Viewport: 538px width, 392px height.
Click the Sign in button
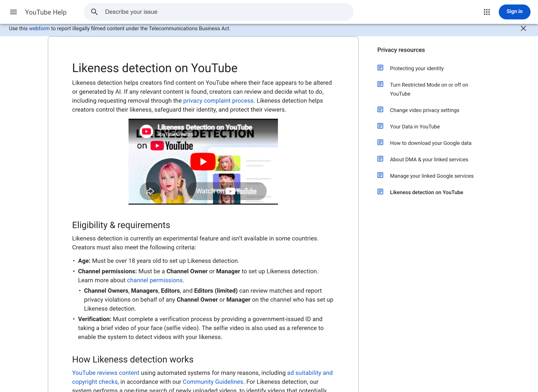tap(514, 12)
